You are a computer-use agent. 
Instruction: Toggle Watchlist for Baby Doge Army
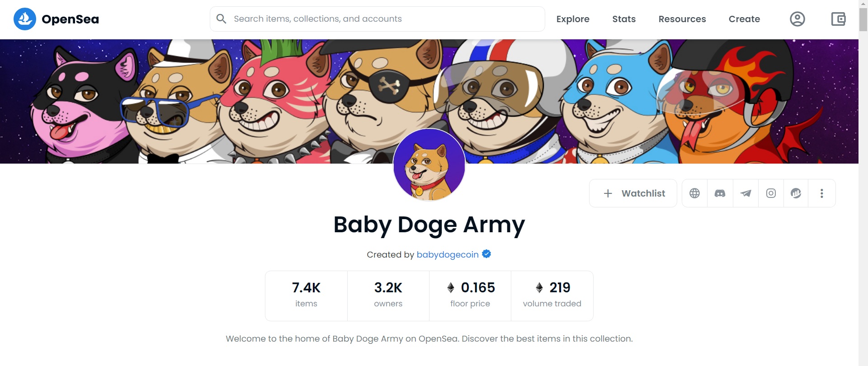pyautogui.click(x=633, y=193)
